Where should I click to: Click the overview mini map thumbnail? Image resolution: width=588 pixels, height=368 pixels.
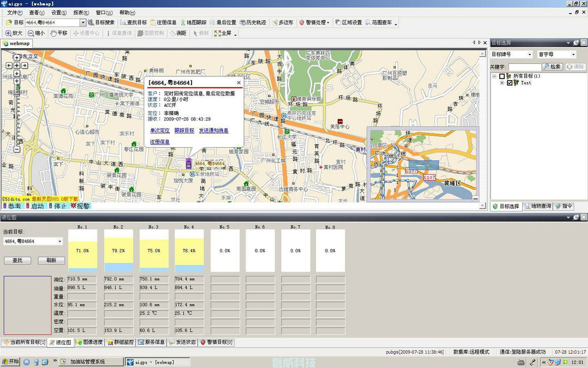[x=423, y=164]
